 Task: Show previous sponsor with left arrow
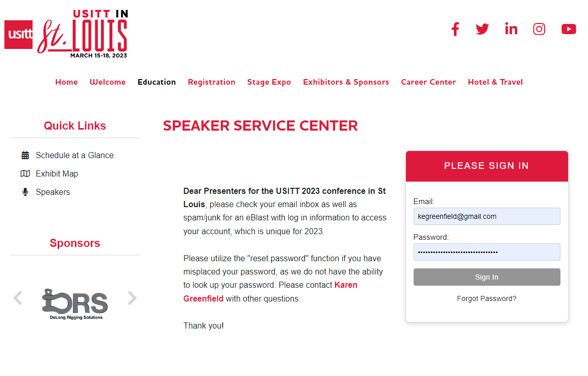(x=18, y=298)
